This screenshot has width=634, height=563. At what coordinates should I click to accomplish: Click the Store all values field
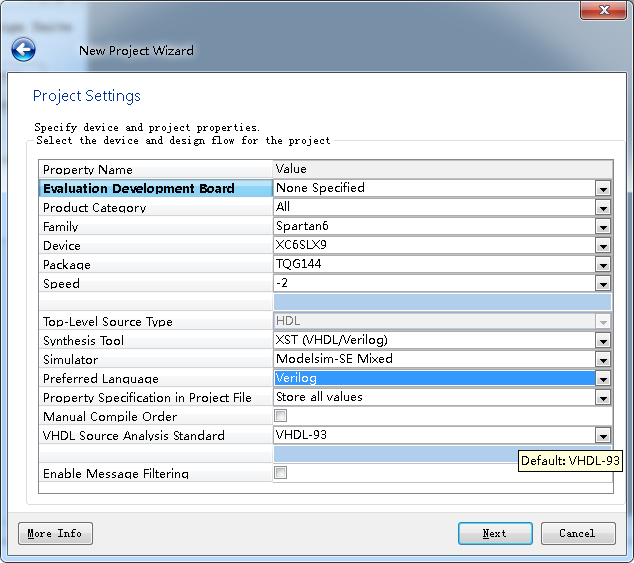[x=434, y=397]
